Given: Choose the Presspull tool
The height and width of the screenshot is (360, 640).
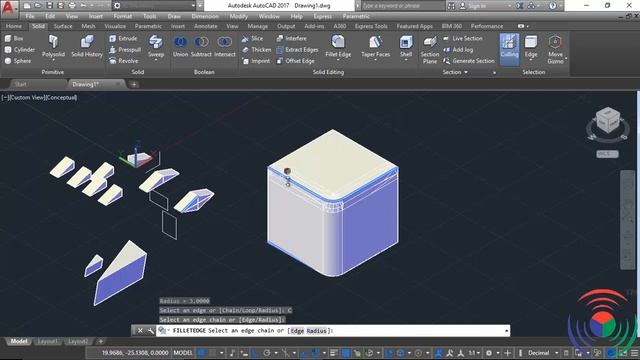Looking at the screenshot, I should [x=125, y=50].
